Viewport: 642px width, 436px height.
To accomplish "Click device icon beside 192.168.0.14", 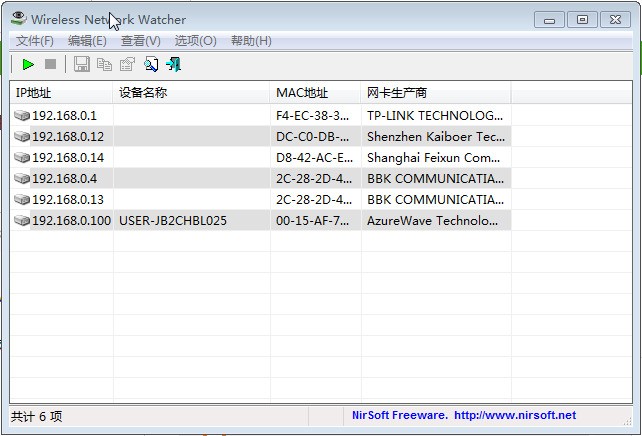I will (22, 158).
